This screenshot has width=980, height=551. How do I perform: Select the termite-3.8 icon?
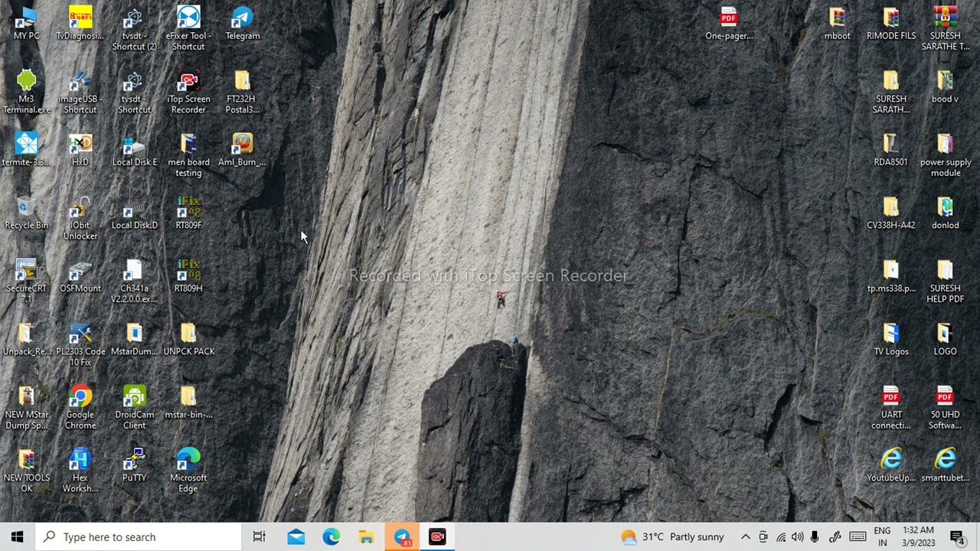point(26,149)
